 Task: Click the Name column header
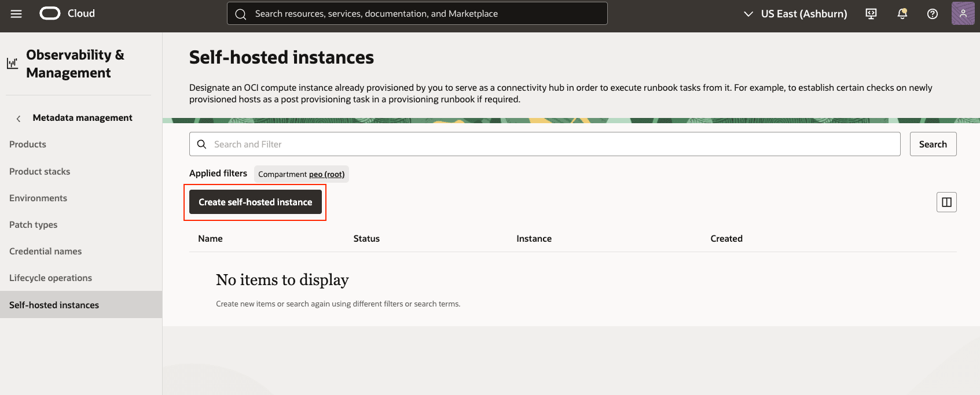pos(210,238)
